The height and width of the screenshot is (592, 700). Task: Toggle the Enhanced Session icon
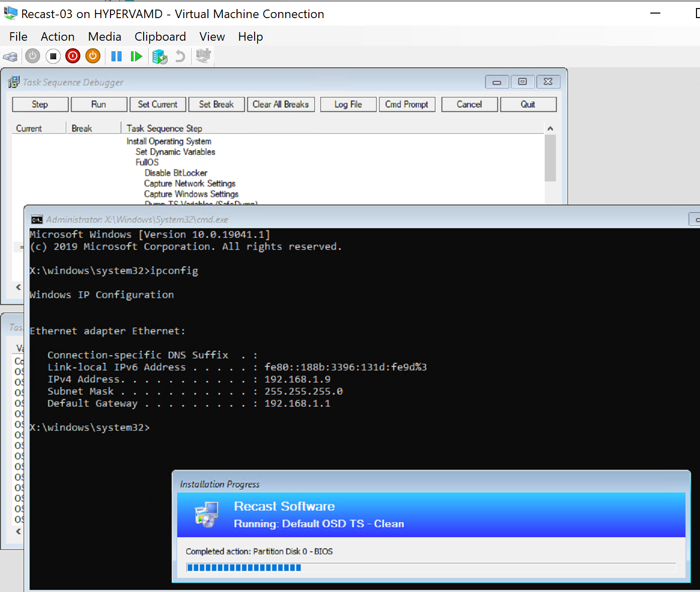[x=203, y=56]
